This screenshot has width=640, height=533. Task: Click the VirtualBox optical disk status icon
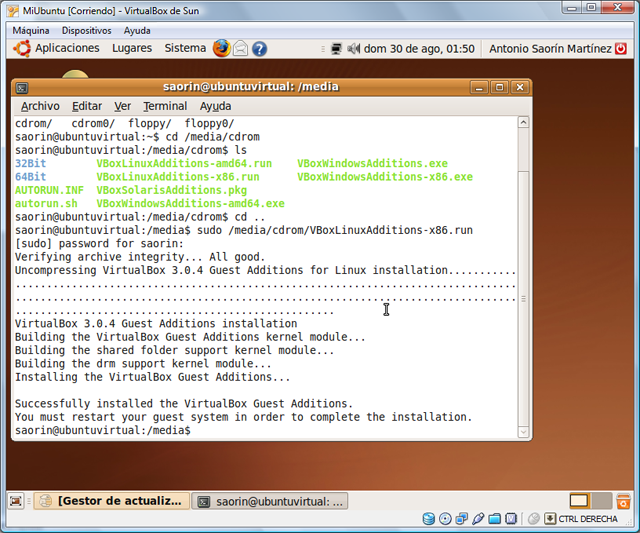pos(444,519)
